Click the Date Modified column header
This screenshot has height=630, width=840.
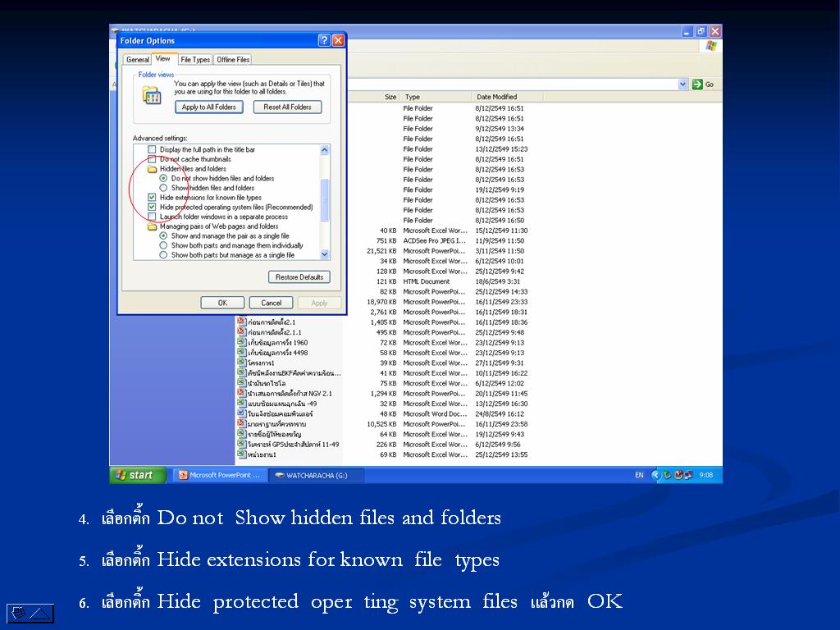[x=496, y=97]
